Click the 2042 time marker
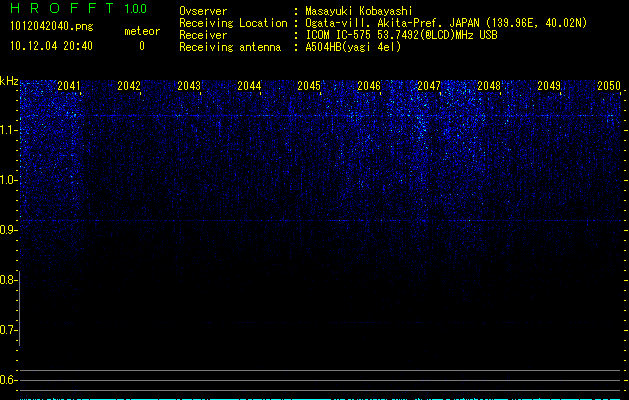Image resolution: width=629 pixels, height=400 pixels. (x=129, y=86)
